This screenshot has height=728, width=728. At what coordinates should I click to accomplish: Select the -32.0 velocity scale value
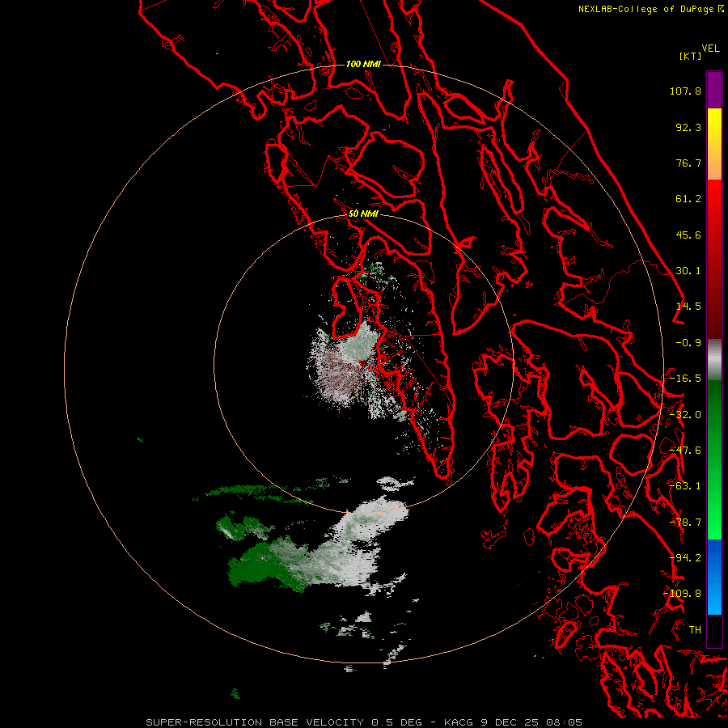685,415
